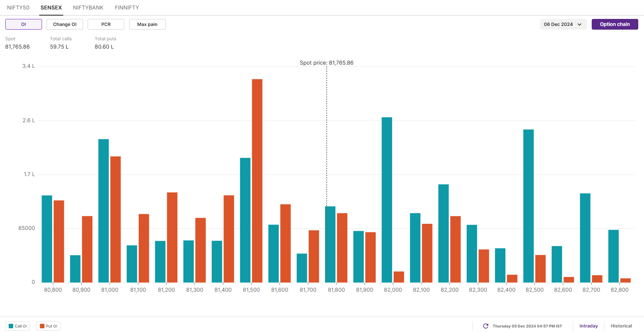Go to the FINNIFTY tab
The image size is (644, 332).
coord(127,7)
